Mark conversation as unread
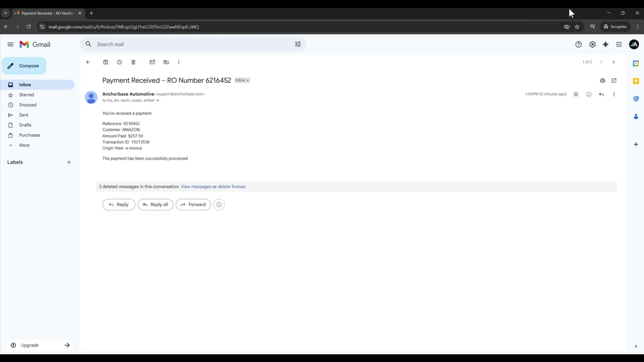Screen dimensions: 644x362 (x=152, y=62)
